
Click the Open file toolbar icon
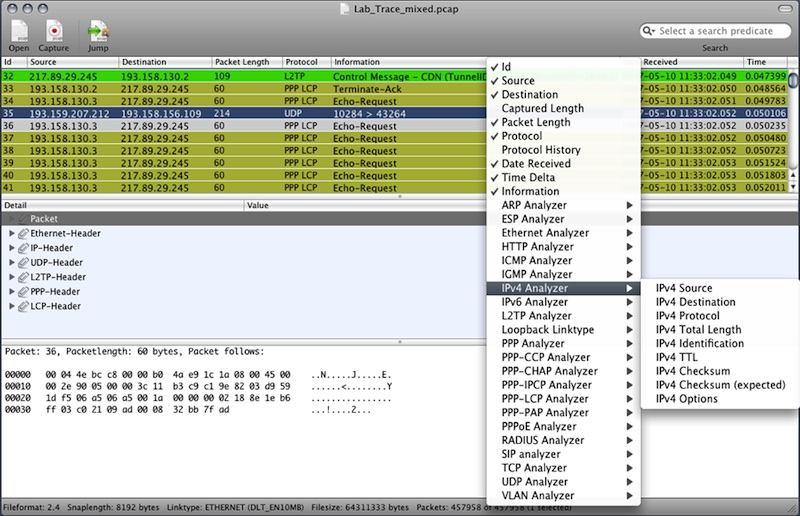(19, 31)
